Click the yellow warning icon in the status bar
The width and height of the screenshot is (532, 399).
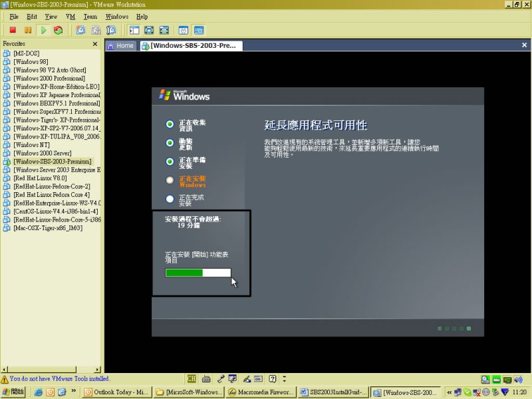(5, 379)
